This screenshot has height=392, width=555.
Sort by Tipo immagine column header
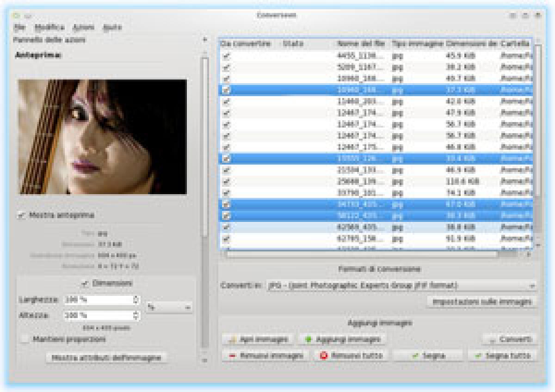418,44
